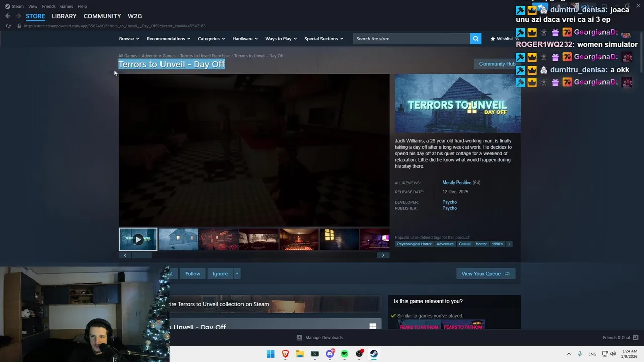Click the magnifier search button
Screen dimensions: 644x362
[475, 39]
